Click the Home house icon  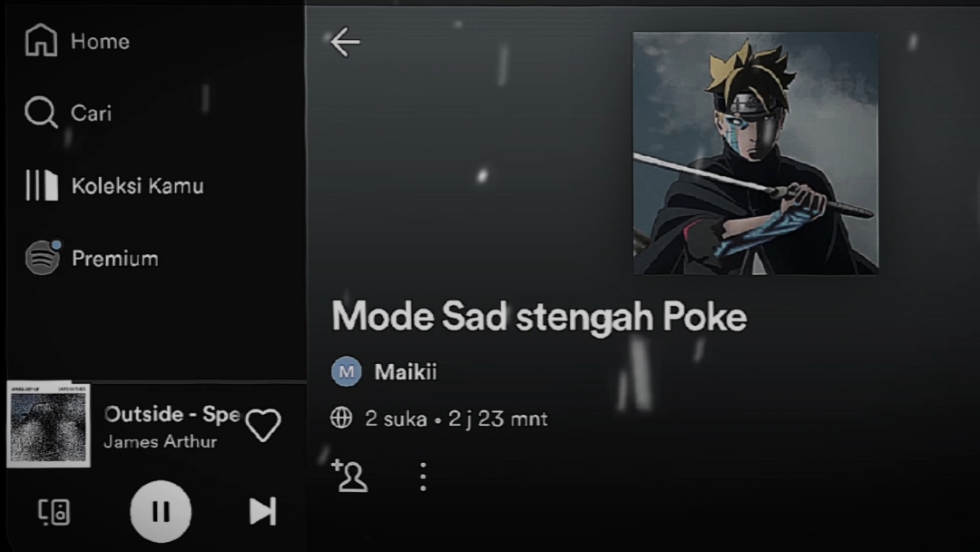[41, 41]
